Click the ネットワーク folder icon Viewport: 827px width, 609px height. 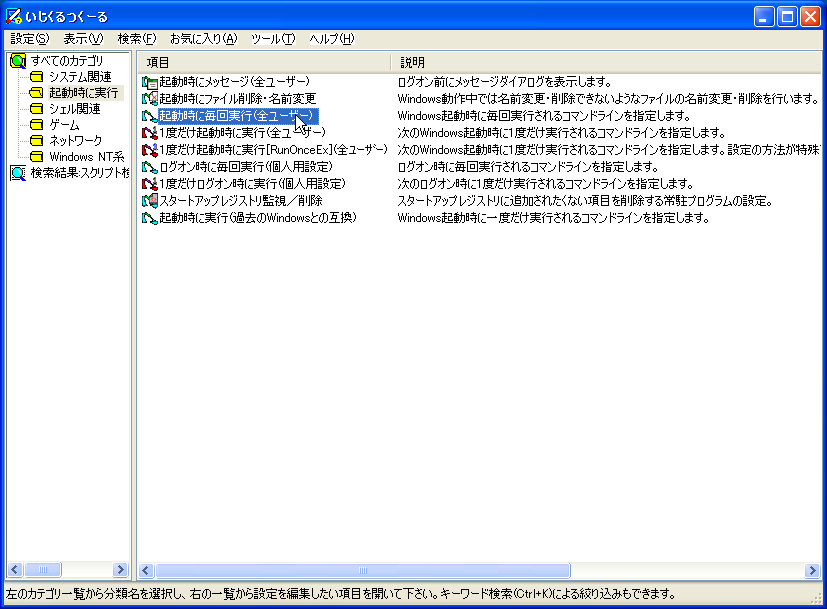coord(36,141)
